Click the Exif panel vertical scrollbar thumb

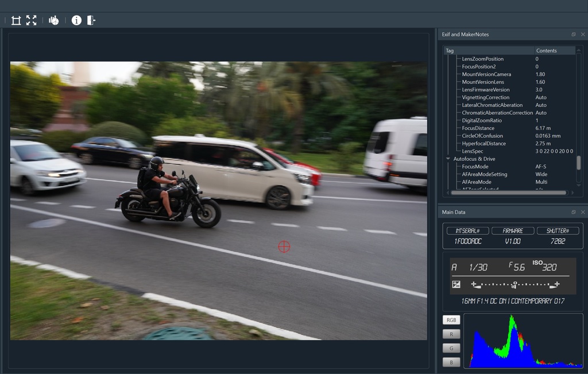click(578, 163)
